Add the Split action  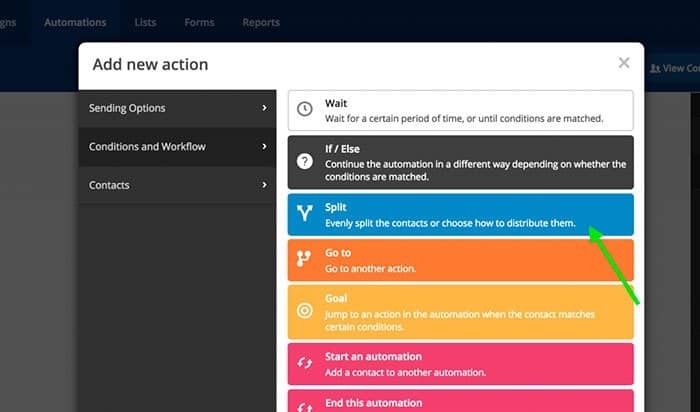click(x=460, y=215)
